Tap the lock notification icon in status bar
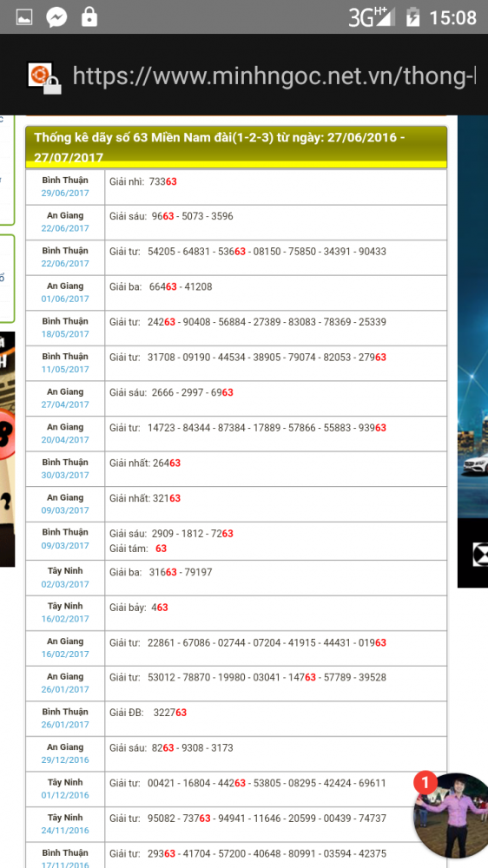The height and width of the screenshot is (868, 488). pos(89,16)
